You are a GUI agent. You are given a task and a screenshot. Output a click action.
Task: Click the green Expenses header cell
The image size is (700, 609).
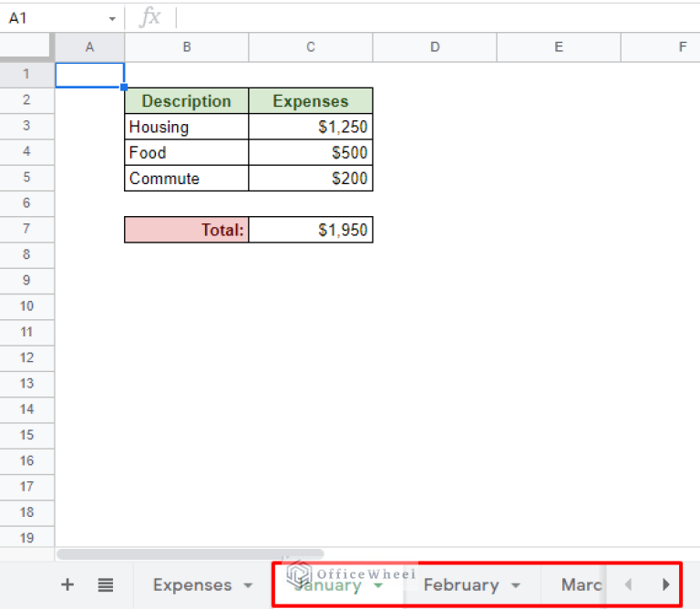point(311,101)
